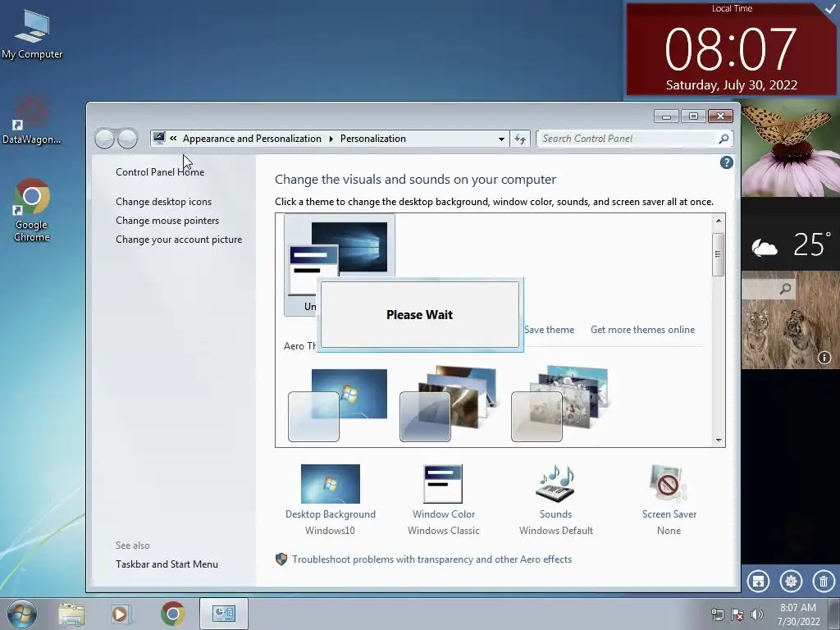
Task: Click the search magnifier in Control Panel
Action: [724, 139]
